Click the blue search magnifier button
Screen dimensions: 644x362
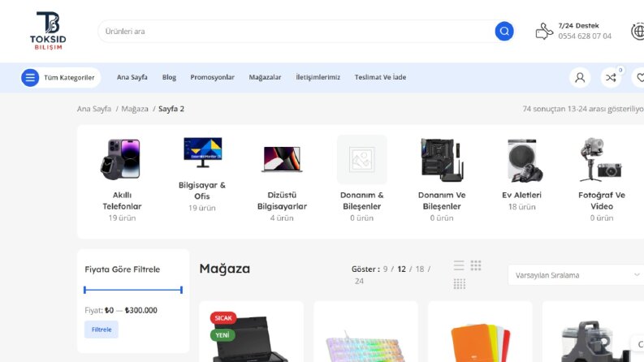[504, 31]
